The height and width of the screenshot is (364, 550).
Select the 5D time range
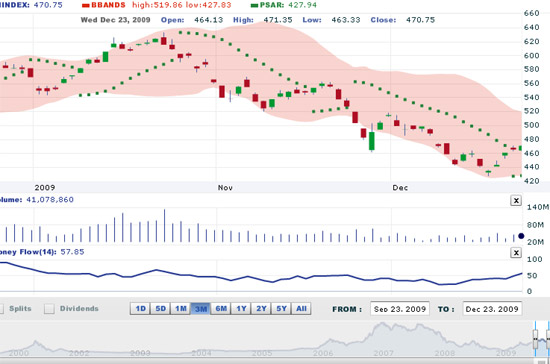(161, 309)
